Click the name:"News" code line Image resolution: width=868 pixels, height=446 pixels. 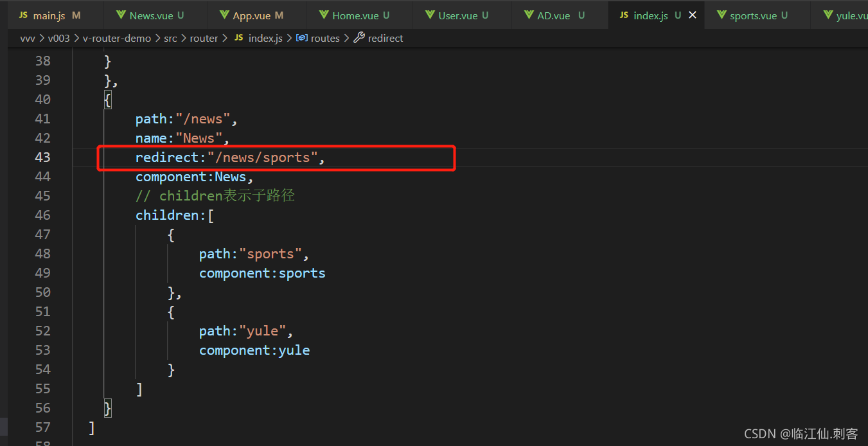[x=182, y=138]
